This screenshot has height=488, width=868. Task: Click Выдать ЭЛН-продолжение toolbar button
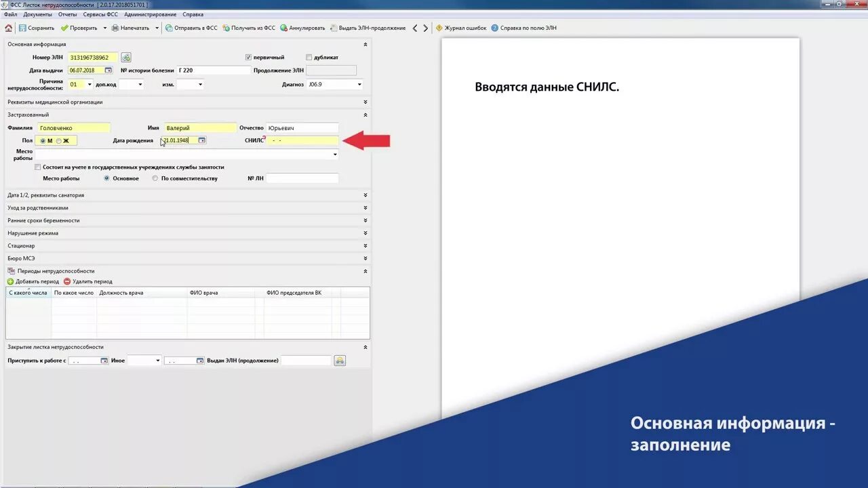coord(367,28)
